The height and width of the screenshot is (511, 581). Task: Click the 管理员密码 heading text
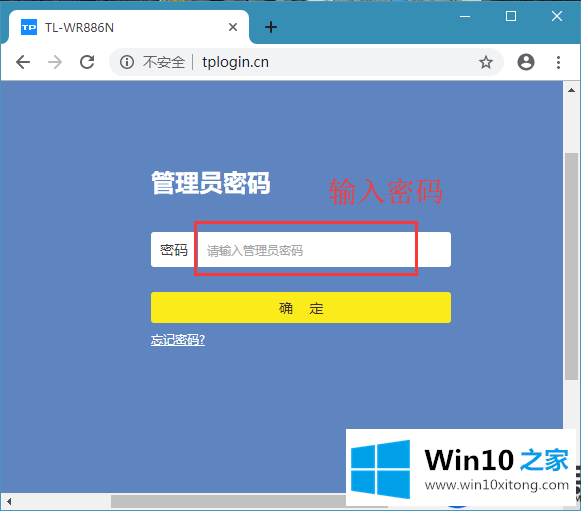coord(211,183)
